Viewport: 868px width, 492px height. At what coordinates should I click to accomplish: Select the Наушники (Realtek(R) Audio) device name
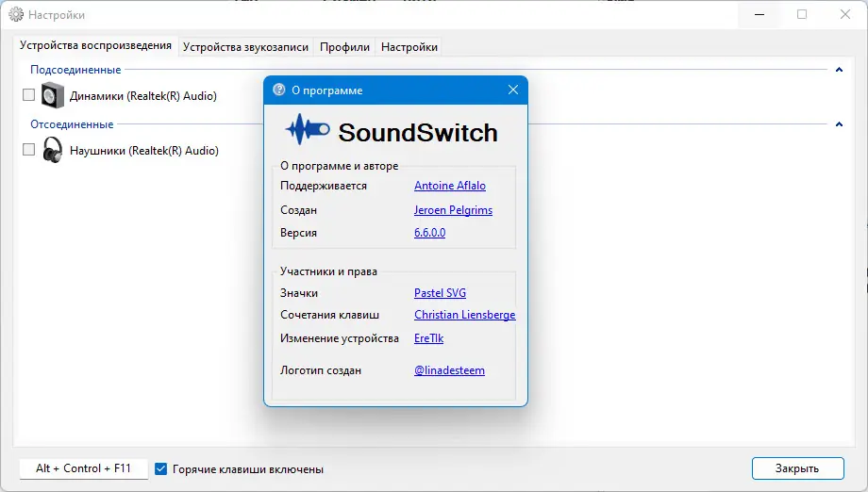click(x=144, y=151)
